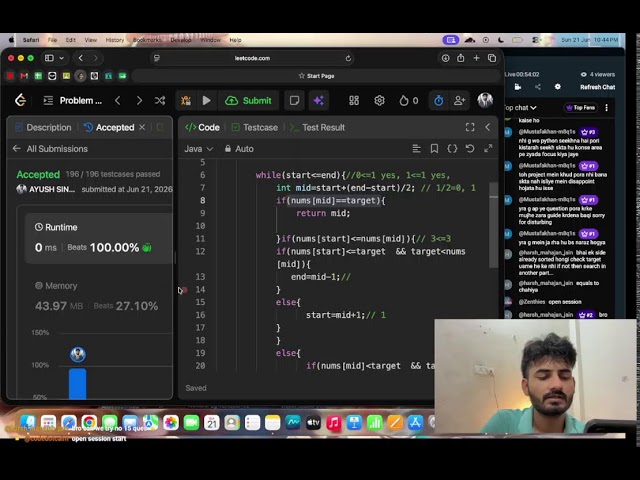The width and height of the screenshot is (640, 480).
Task: Click the blue memory distribution bar
Action: (78, 383)
